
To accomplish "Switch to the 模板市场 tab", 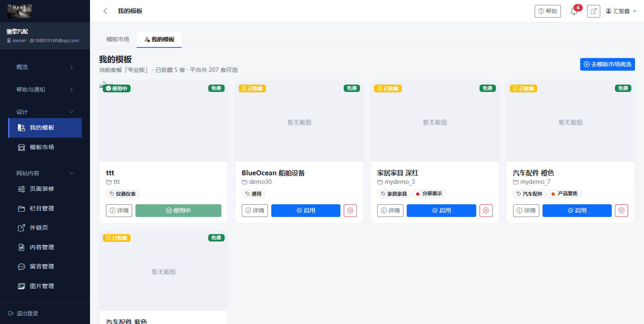I will [x=118, y=40].
